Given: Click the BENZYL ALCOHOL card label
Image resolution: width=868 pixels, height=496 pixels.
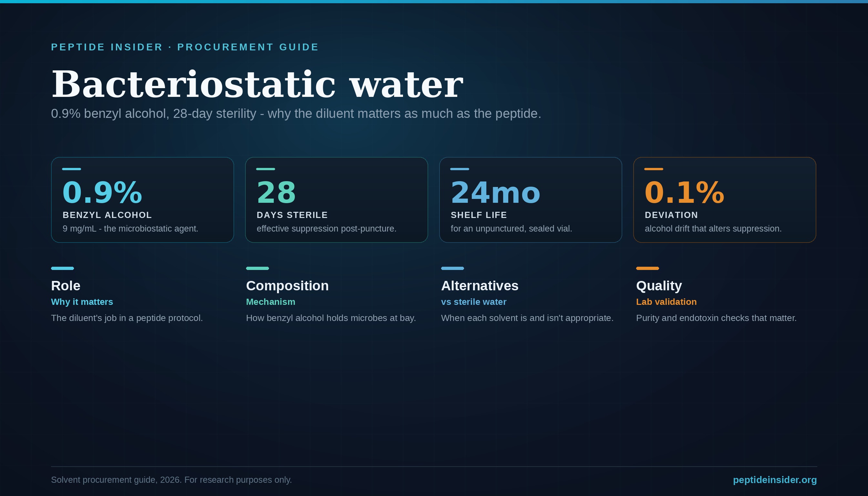Looking at the screenshot, I should (107, 215).
